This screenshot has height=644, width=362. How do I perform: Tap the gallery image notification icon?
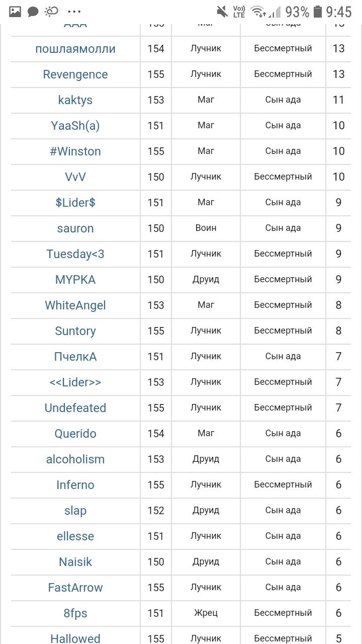(15, 12)
